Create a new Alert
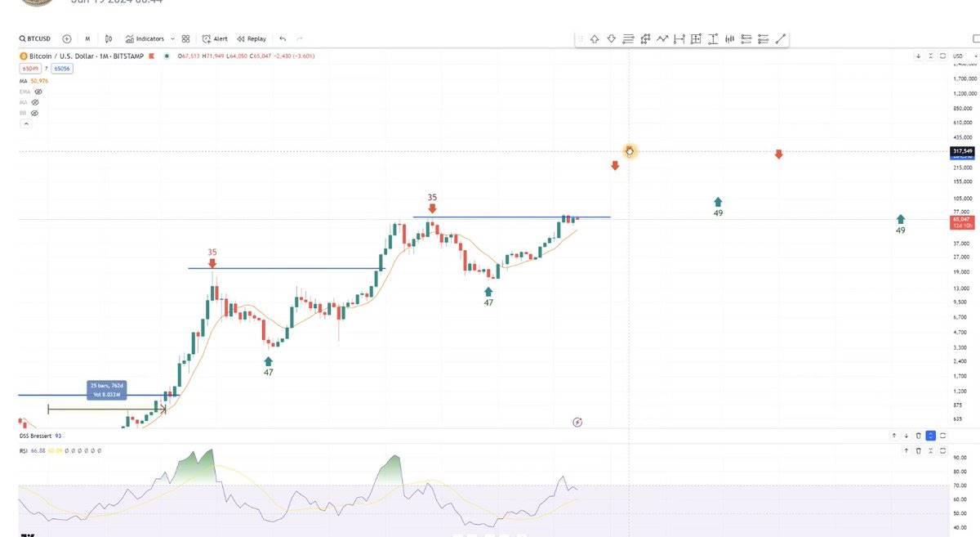This screenshot has width=980, height=537. [216, 38]
